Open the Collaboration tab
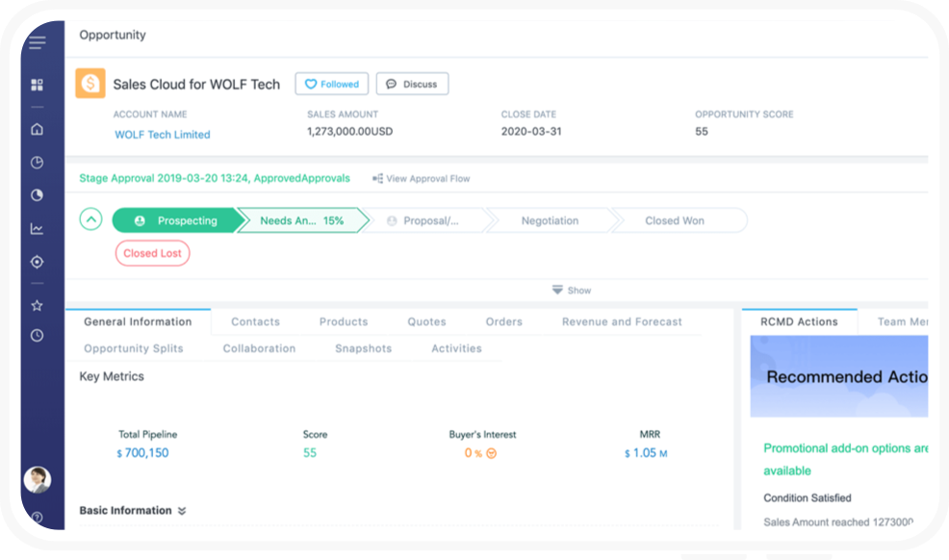The image size is (949, 560). point(259,348)
